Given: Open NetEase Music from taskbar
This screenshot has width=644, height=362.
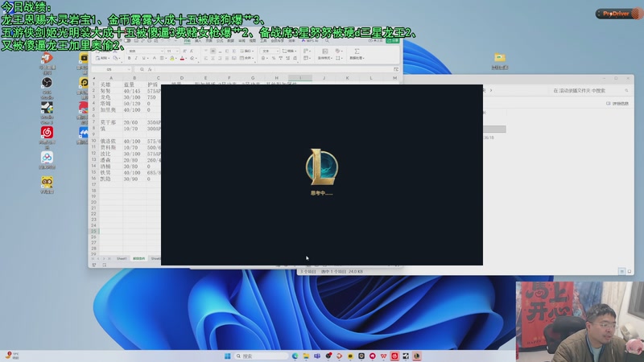Looking at the screenshot, I should (x=394, y=356).
